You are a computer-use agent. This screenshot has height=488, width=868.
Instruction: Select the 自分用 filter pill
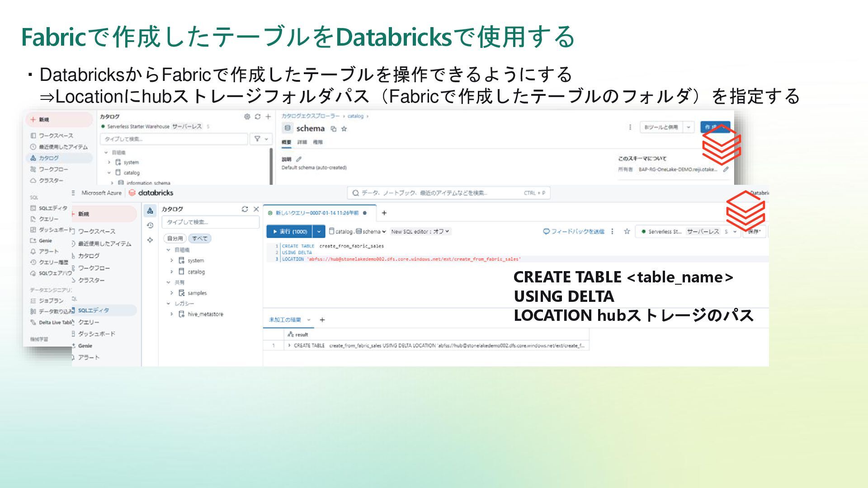click(175, 238)
